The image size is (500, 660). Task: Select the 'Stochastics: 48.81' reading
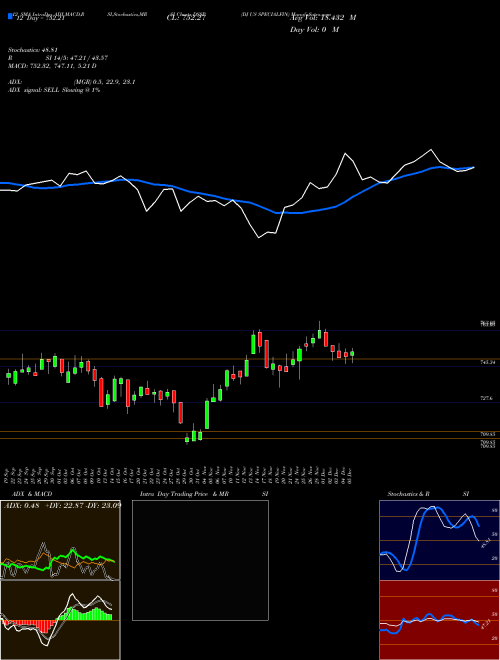(x=33, y=50)
